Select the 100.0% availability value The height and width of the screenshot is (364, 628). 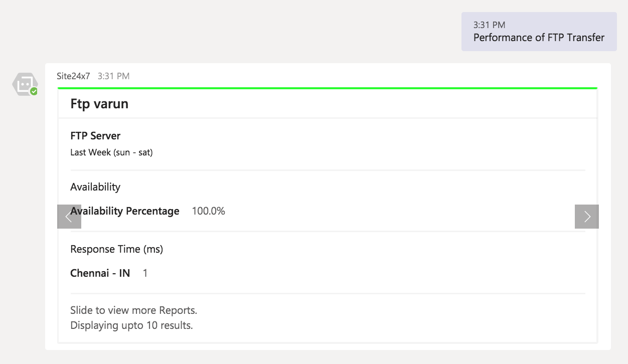point(208,211)
